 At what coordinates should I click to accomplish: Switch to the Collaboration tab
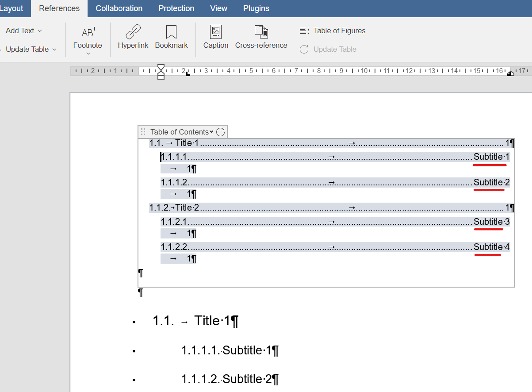point(119,8)
